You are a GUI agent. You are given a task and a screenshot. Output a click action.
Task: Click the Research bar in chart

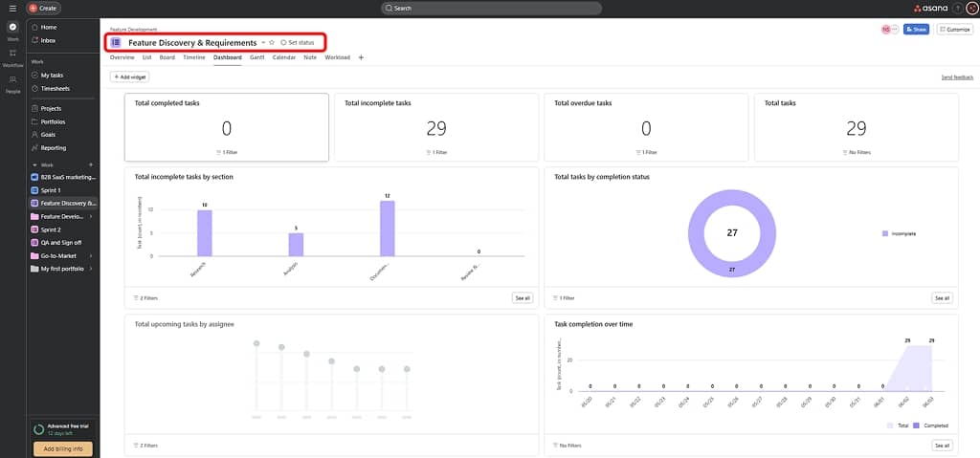point(205,233)
